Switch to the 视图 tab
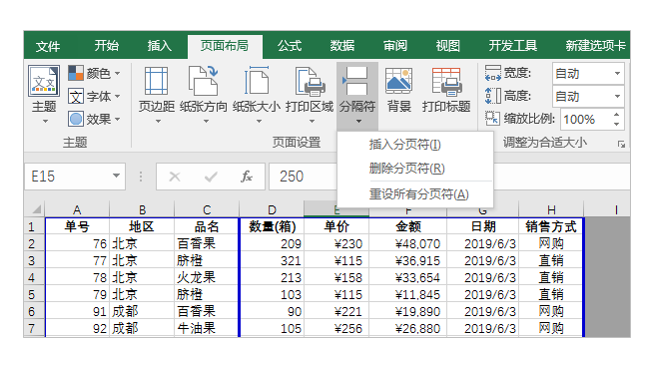This screenshot has height=369, width=661. pos(448,46)
